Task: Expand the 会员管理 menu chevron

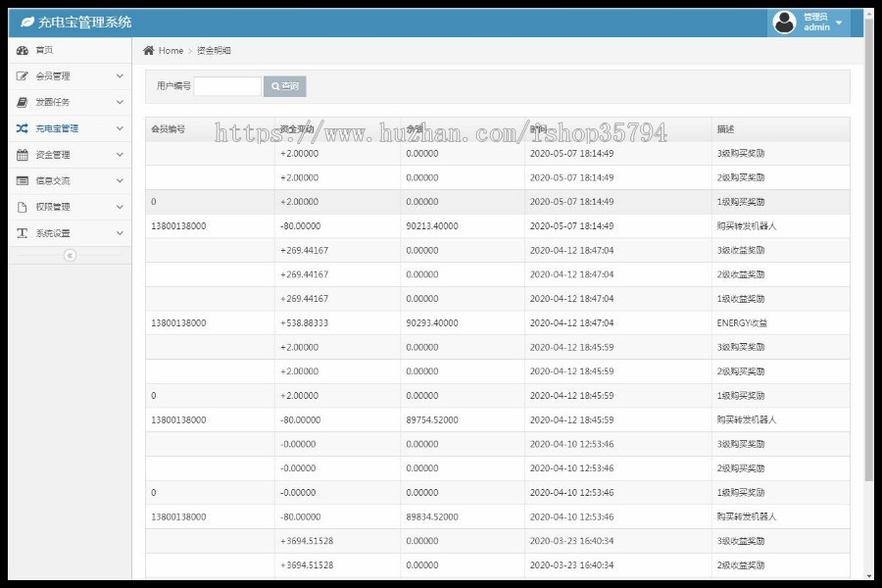Action: click(x=120, y=76)
